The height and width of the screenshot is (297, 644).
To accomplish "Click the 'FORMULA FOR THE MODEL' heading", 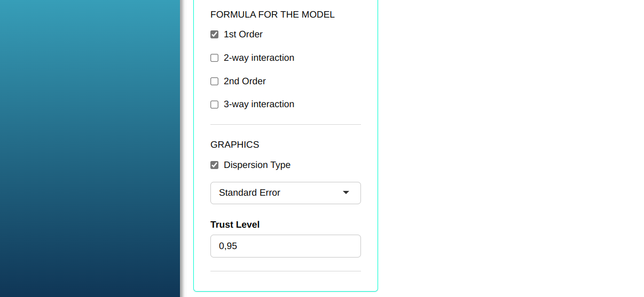I will coord(272,15).
